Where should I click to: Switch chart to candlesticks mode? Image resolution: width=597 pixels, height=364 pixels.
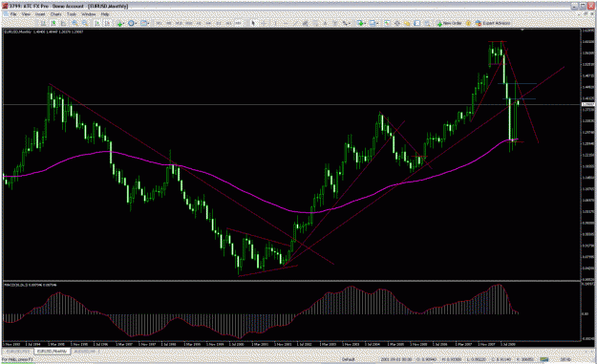(x=53, y=23)
